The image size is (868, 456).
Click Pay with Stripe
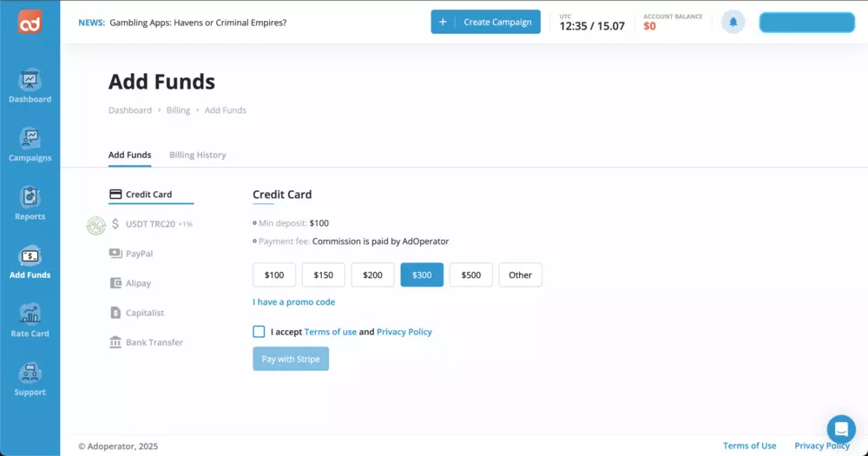pos(291,359)
